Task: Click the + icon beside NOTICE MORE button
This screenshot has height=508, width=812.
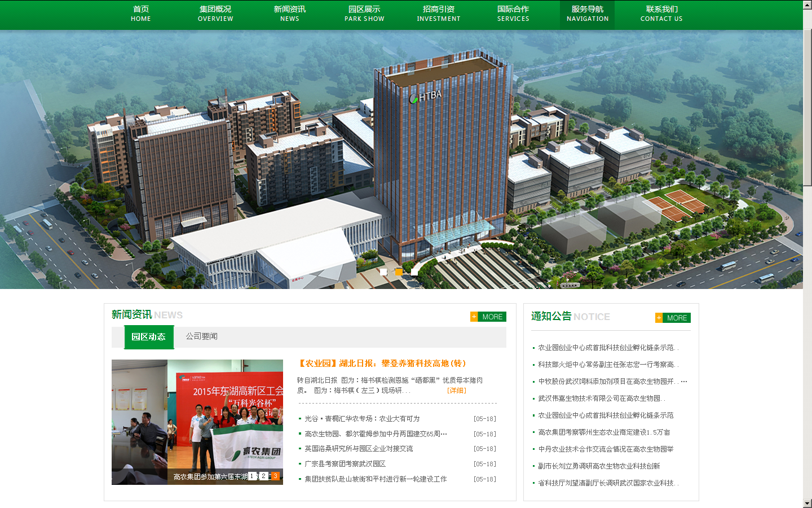Action: coord(659,318)
